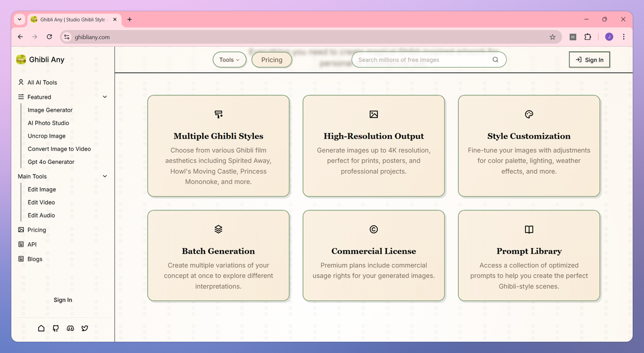Switch to the Ghibli Any browser tab
This screenshot has height=353, width=644.
[x=74, y=19]
